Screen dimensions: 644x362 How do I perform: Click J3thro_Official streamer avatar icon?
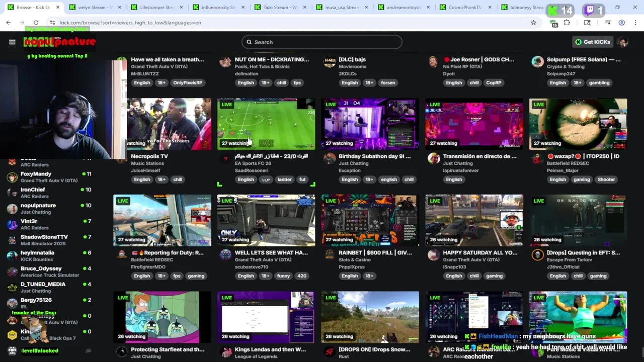click(537, 255)
